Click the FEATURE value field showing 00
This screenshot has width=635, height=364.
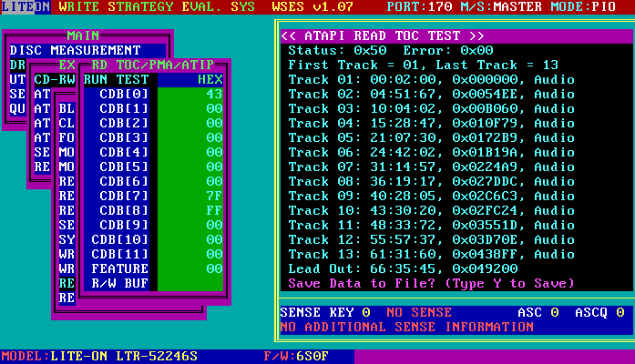[x=214, y=268]
